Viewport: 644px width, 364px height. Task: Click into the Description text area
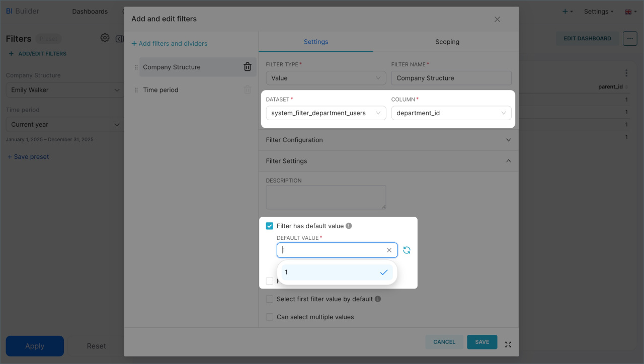326,197
